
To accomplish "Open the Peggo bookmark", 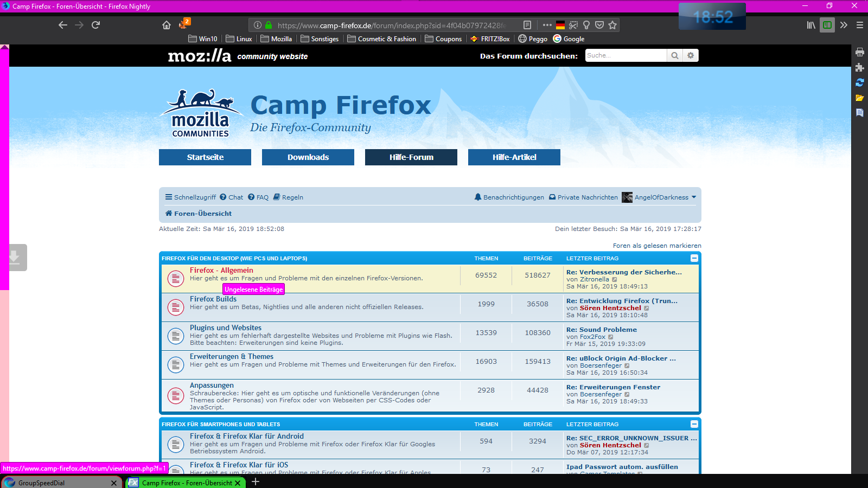I will pos(533,39).
